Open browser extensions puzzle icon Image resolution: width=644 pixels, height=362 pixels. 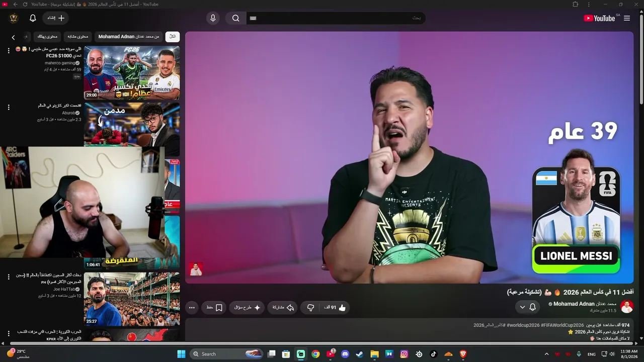[576, 4]
